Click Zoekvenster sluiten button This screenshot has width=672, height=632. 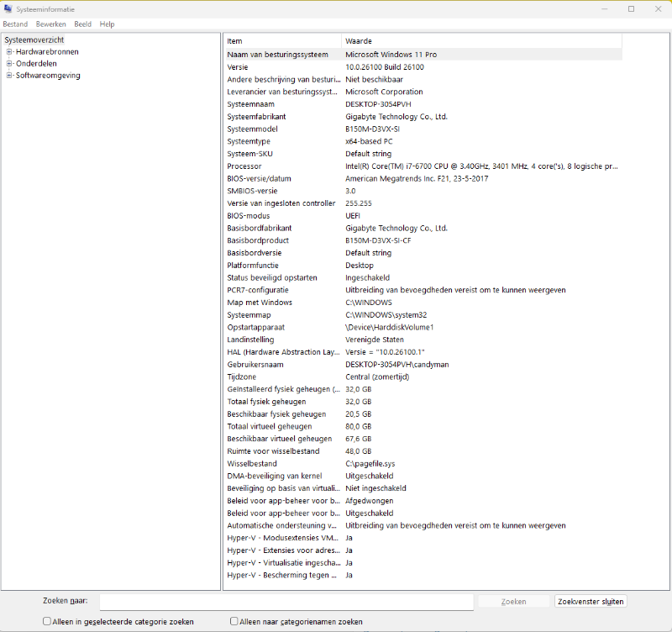591,602
